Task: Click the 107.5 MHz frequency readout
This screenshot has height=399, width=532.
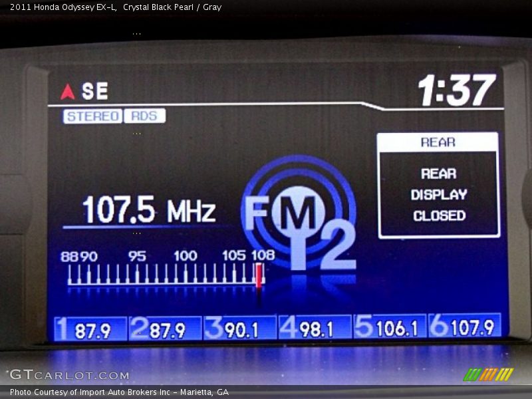Action: (x=149, y=209)
